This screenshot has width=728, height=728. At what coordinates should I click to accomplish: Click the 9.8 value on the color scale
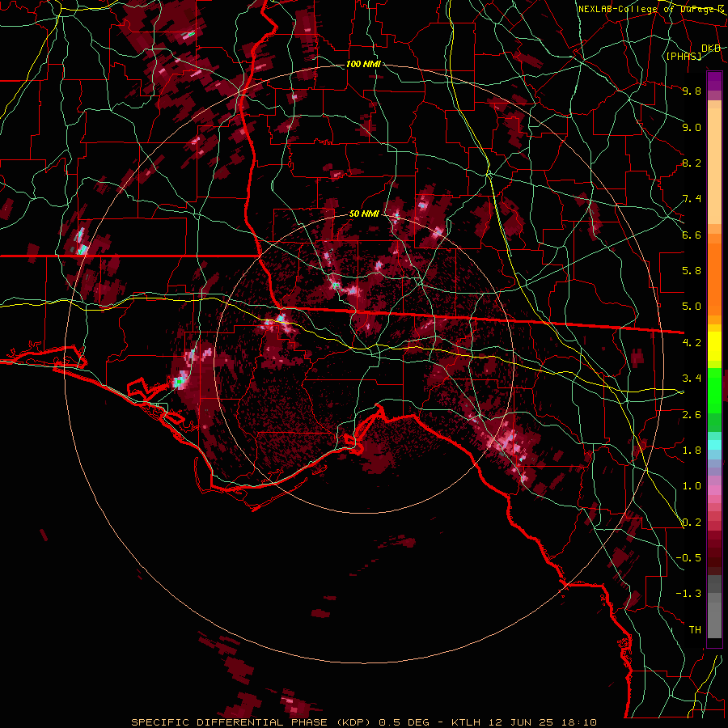[692, 91]
